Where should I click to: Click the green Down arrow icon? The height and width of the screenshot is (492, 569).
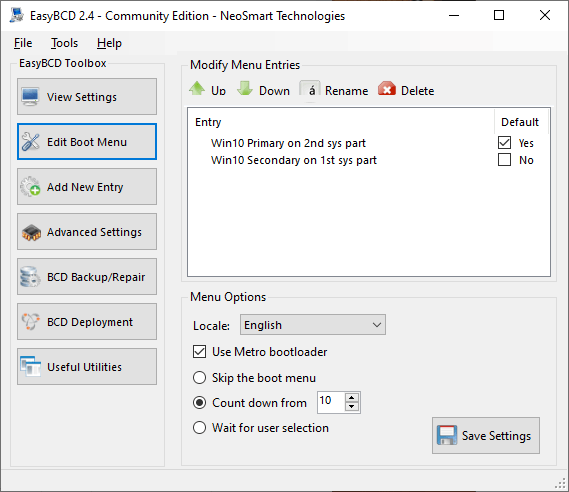tap(245, 89)
